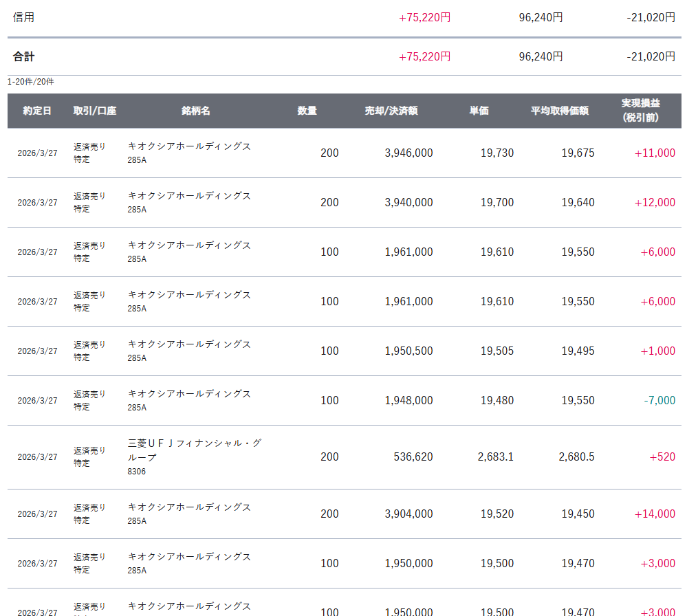The height and width of the screenshot is (616, 687).
Task: Click the 3,946,000 settlement amount
Action: click(x=408, y=153)
